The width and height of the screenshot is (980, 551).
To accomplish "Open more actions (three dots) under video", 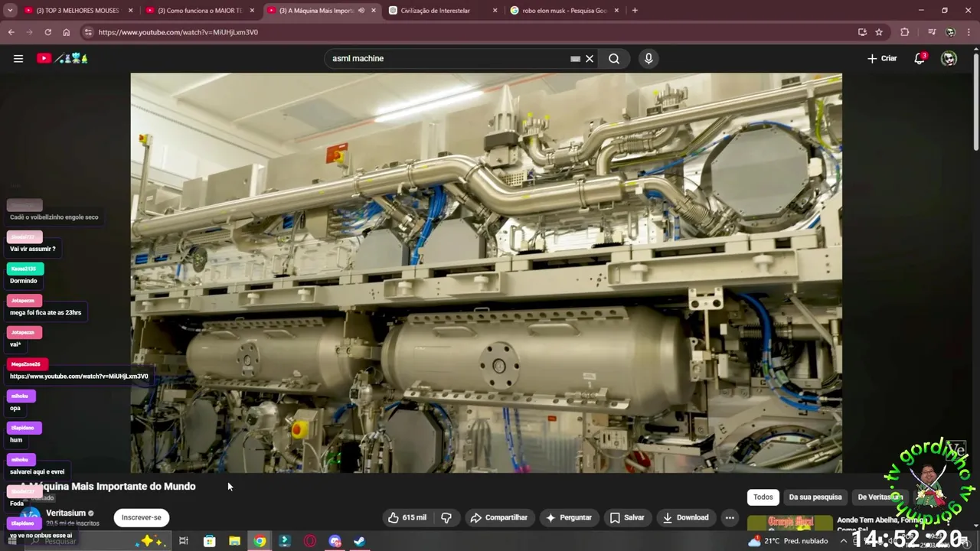I will [x=730, y=517].
